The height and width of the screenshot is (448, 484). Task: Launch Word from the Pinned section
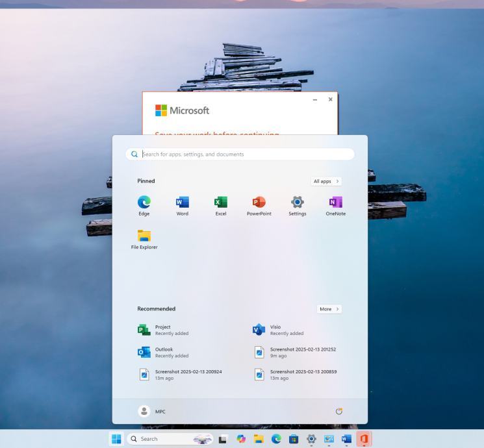(182, 205)
